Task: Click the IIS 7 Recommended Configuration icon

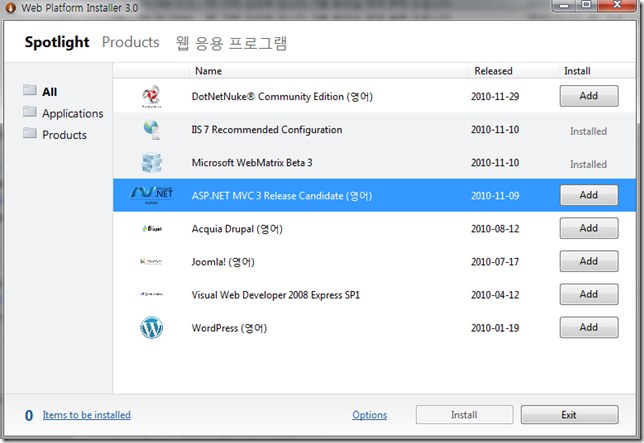Action: point(151,130)
